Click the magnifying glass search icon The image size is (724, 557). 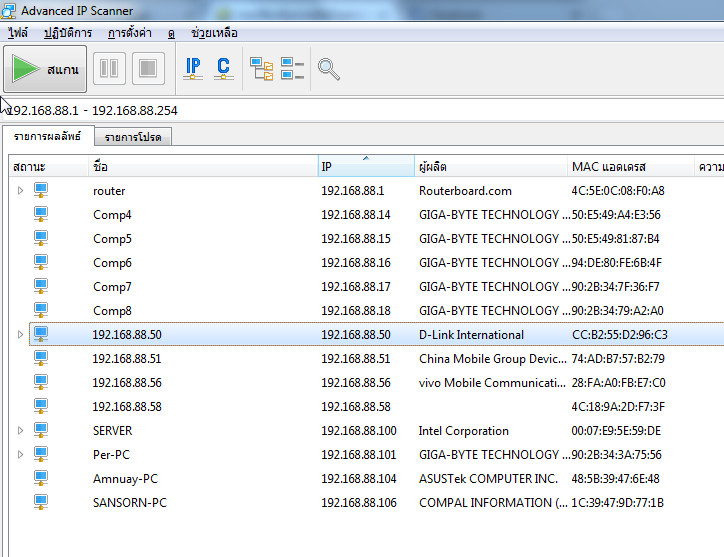(329, 69)
